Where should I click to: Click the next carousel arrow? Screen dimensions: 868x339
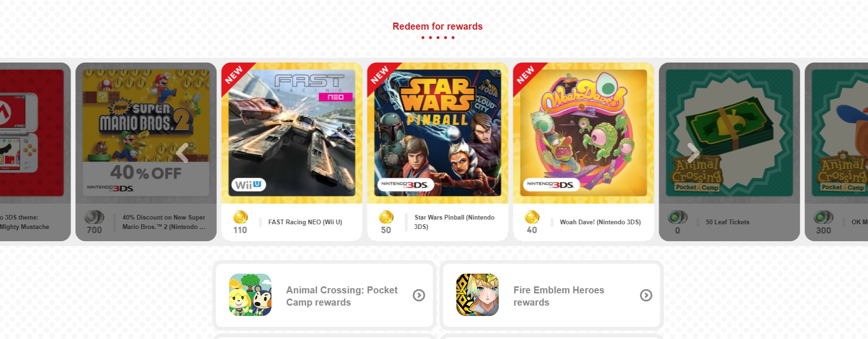click(693, 152)
